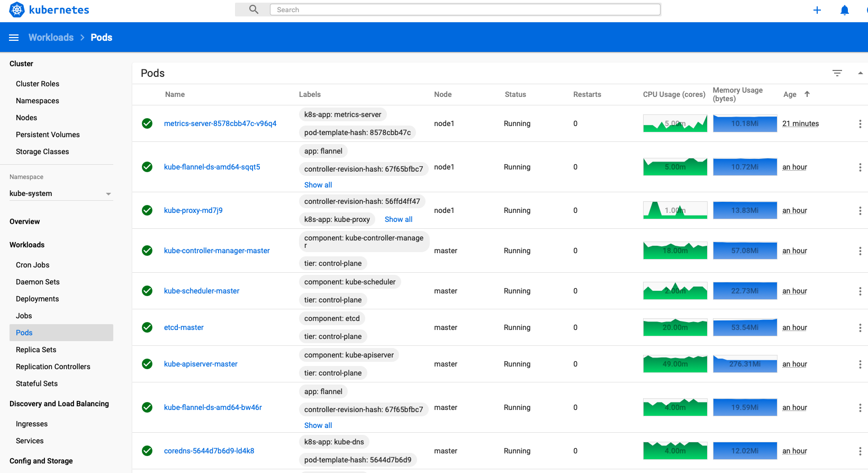The image size is (868, 473).
Task: Open the Nodes item under Cluster
Action: 26,118
